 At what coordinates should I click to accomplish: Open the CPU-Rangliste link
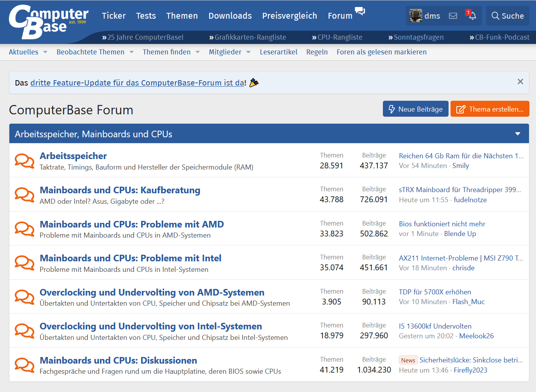pos(337,37)
